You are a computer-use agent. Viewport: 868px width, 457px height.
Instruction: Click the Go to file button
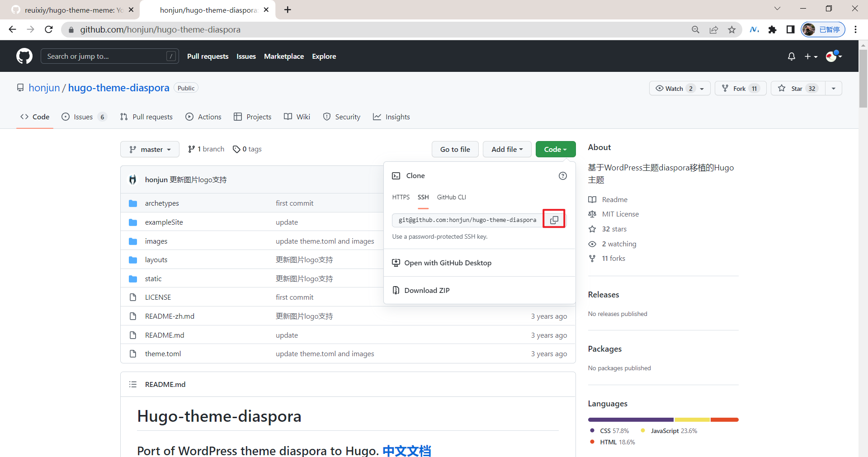455,149
